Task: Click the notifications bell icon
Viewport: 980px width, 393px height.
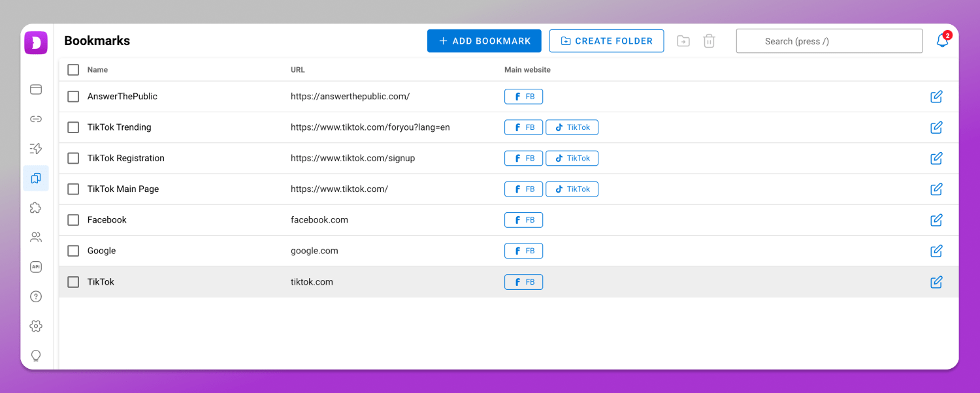Action: (x=942, y=40)
